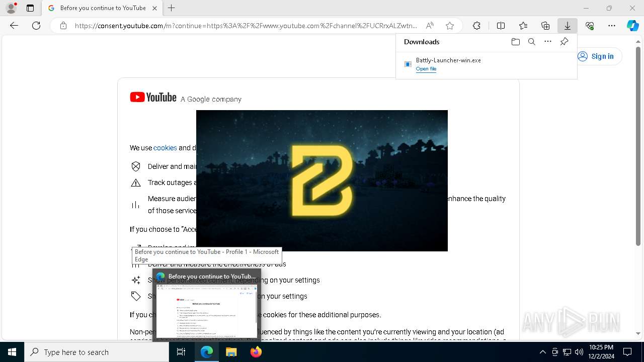Close the Before you continue tab
Screen dimensions: 644x362
pos(154,8)
